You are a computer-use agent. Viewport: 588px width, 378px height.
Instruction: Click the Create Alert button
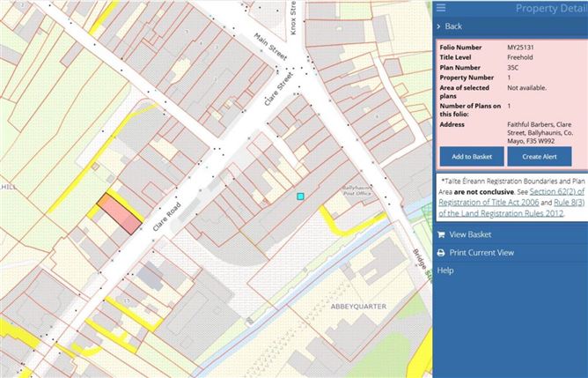click(x=540, y=157)
